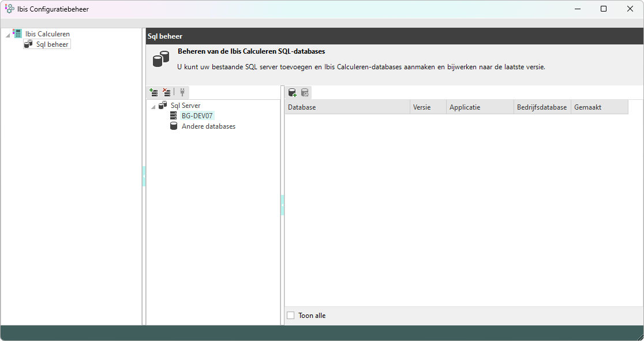This screenshot has height=341, width=644.
Task: Select Sql beheer in the navigation tree
Action: pos(52,44)
